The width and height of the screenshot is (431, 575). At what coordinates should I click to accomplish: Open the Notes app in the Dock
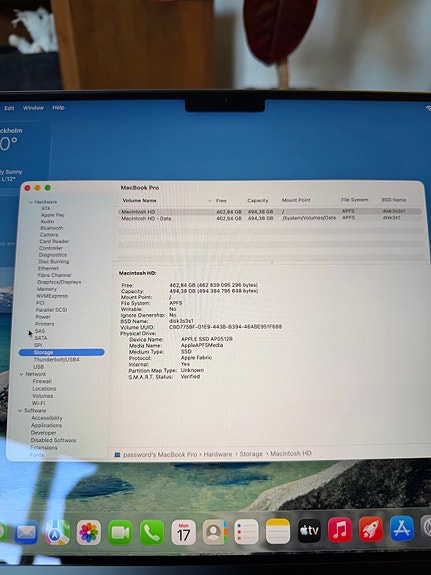(278, 531)
